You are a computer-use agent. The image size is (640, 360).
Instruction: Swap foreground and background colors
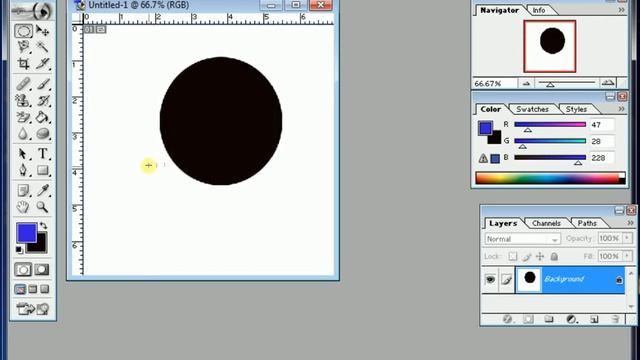[43, 225]
